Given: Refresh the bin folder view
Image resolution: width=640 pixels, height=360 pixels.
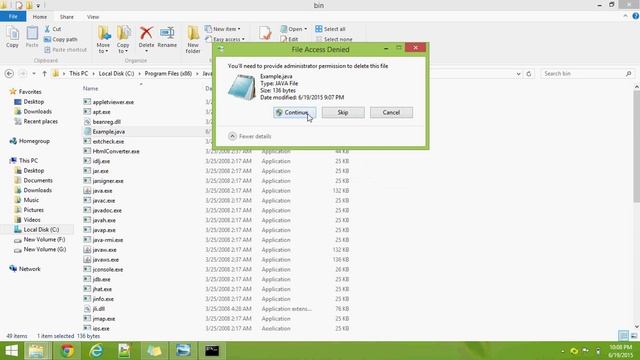Looking at the screenshot, I should coord(529,74).
